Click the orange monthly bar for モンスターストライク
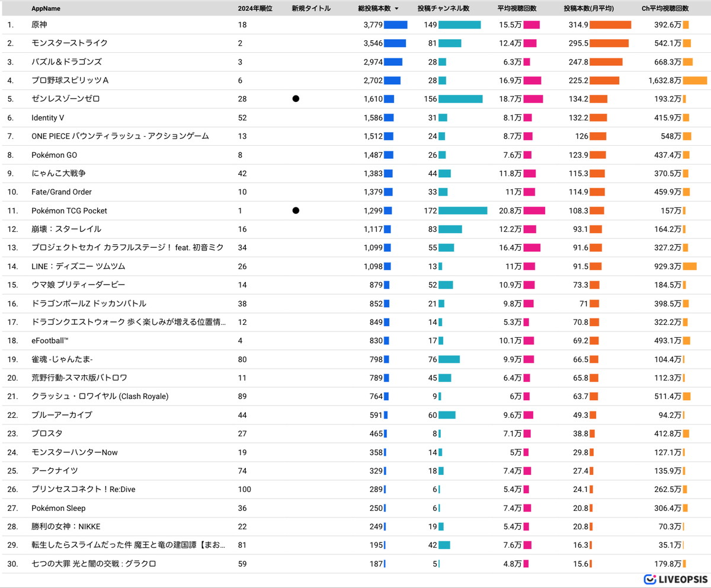711x588 pixels. click(x=608, y=43)
